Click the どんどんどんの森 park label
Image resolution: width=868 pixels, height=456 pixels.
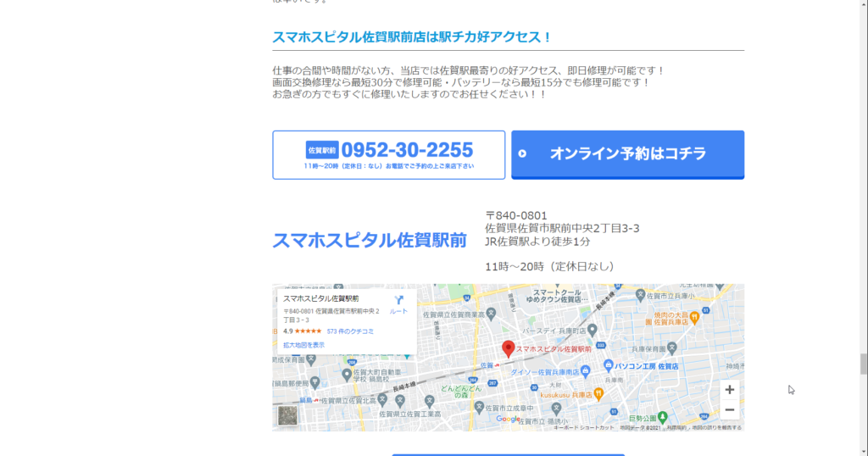[460, 392]
